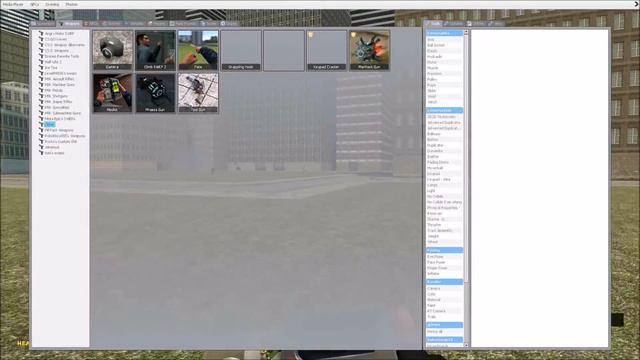The width and height of the screenshot is (640, 360).
Task: Select the Weld tool
Action: tap(444, 96)
